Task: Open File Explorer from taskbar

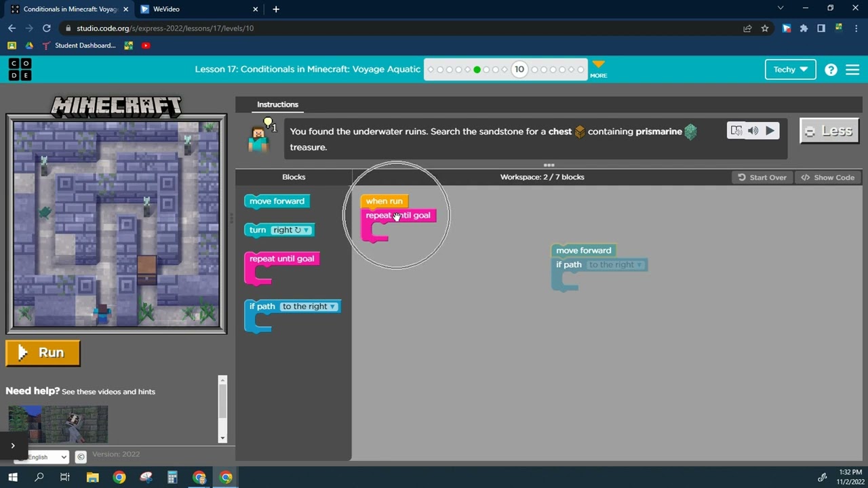Action: [x=92, y=477]
